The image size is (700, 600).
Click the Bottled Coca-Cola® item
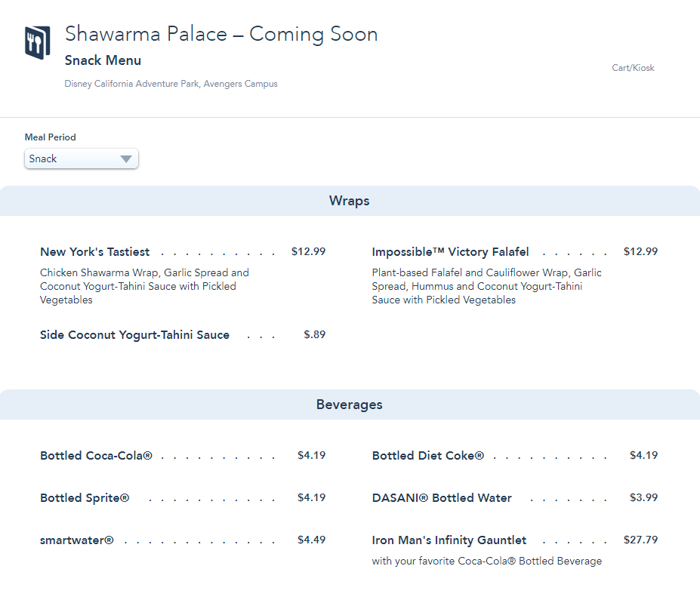(97, 456)
